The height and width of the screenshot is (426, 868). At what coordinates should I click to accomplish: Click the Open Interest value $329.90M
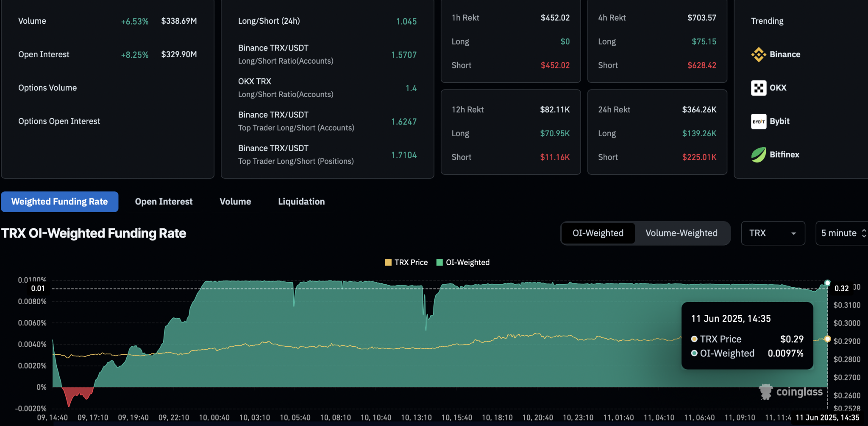[x=179, y=54]
